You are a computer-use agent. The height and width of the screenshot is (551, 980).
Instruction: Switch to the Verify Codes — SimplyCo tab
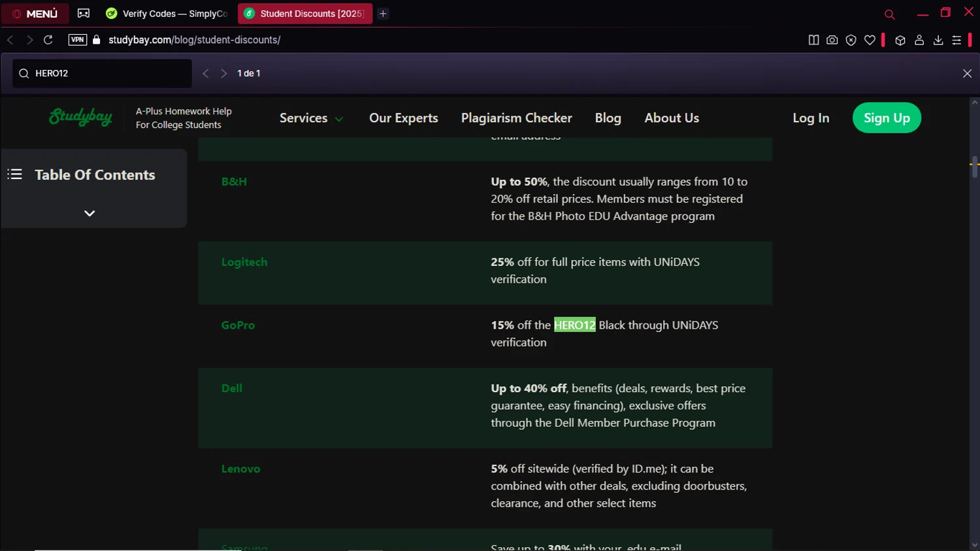point(167,13)
